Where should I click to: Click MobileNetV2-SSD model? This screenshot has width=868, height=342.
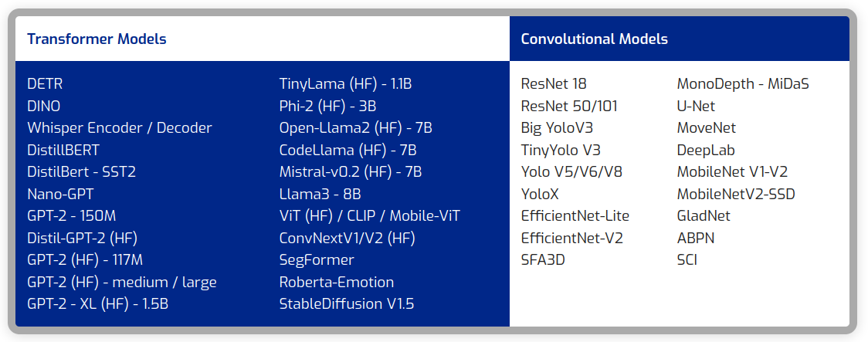pos(736,195)
